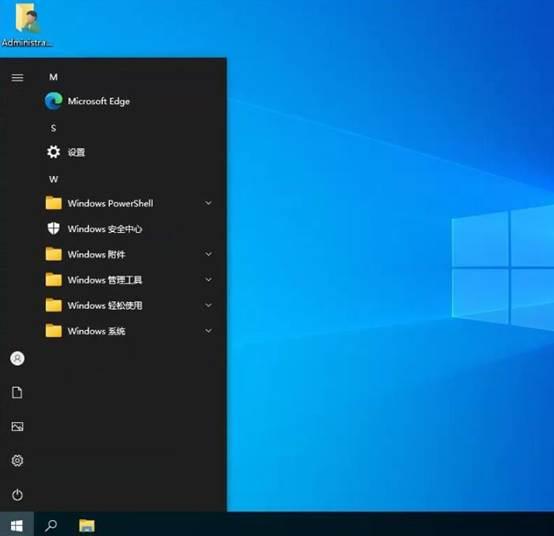
Task: Open the Administrator desktop folder icon
Action: [28, 18]
